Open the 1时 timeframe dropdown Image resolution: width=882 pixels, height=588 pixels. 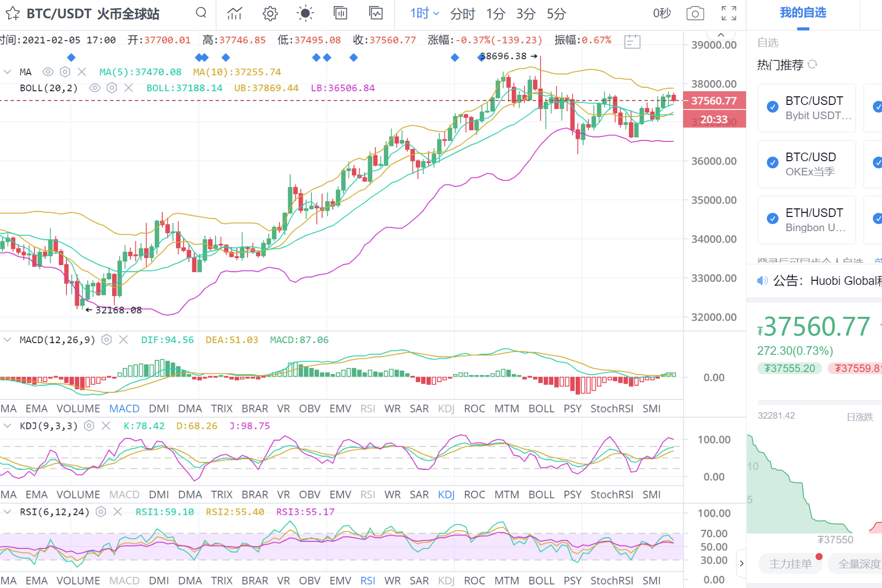click(x=424, y=14)
